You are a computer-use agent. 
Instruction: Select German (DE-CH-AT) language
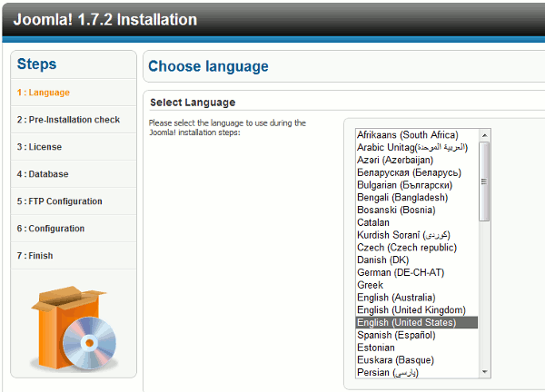click(x=401, y=272)
